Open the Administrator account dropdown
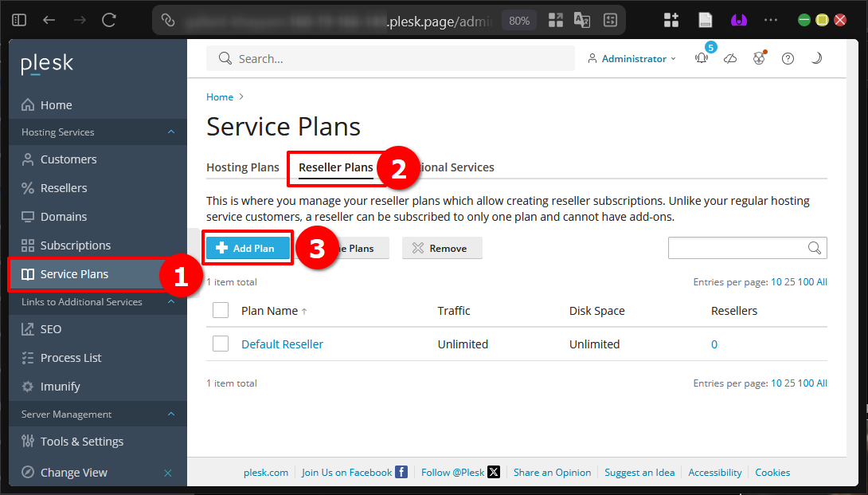 tap(631, 58)
